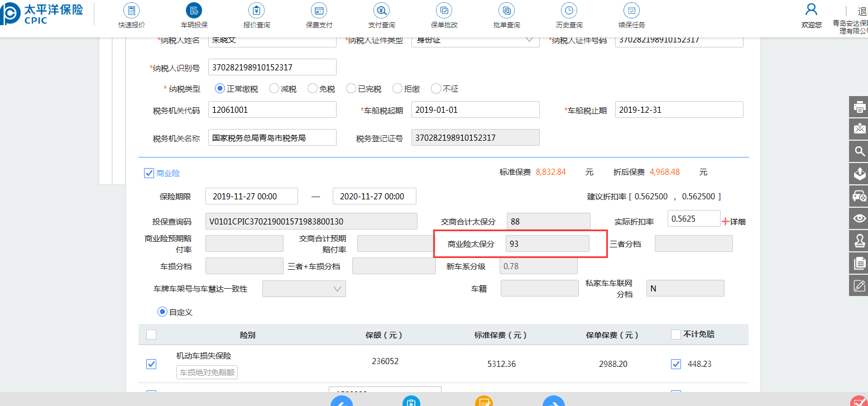Toggle the 不计免赔 header checkbox
Image resolution: width=868 pixels, height=406 pixels.
(x=676, y=335)
